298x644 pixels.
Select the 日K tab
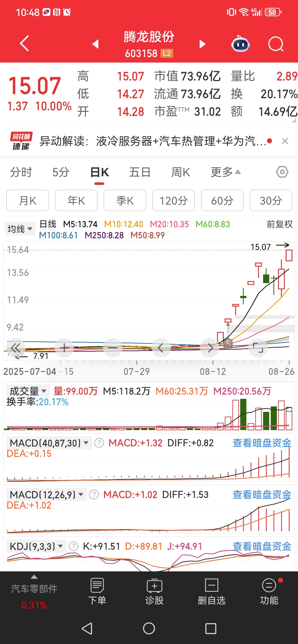[99, 172]
